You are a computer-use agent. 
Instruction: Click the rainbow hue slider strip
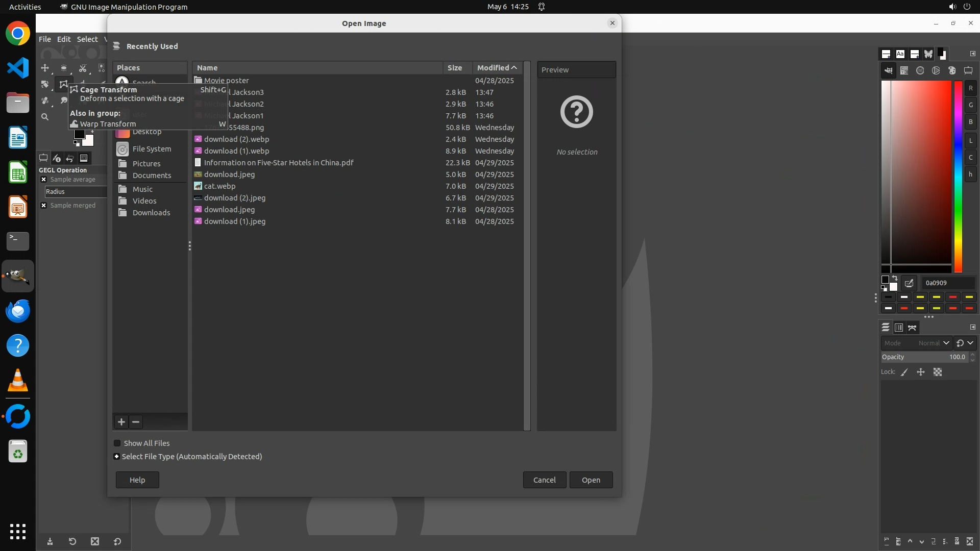958,176
